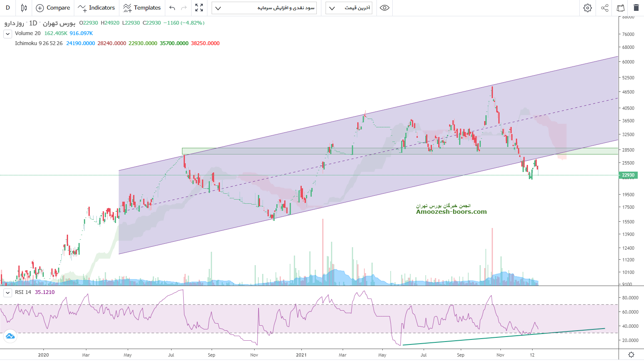Undo the last chart action
Image resolution: width=644 pixels, height=362 pixels.
pos(172,8)
